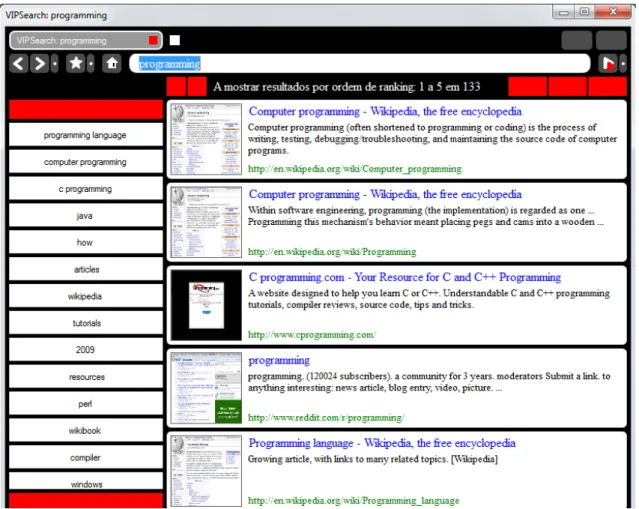The image size is (639, 509).
Task: Select suggestion 2009
Action: point(86,350)
